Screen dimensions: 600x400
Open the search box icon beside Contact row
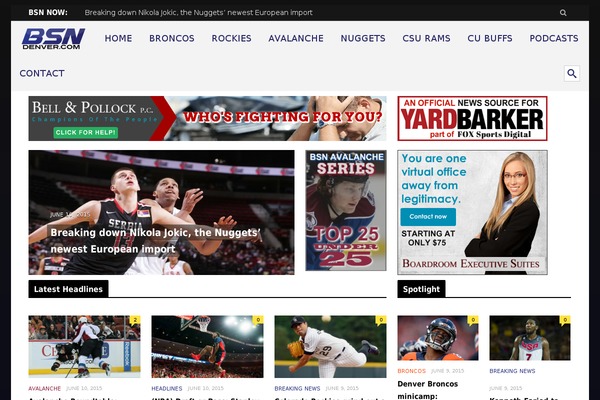coord(572,73)
